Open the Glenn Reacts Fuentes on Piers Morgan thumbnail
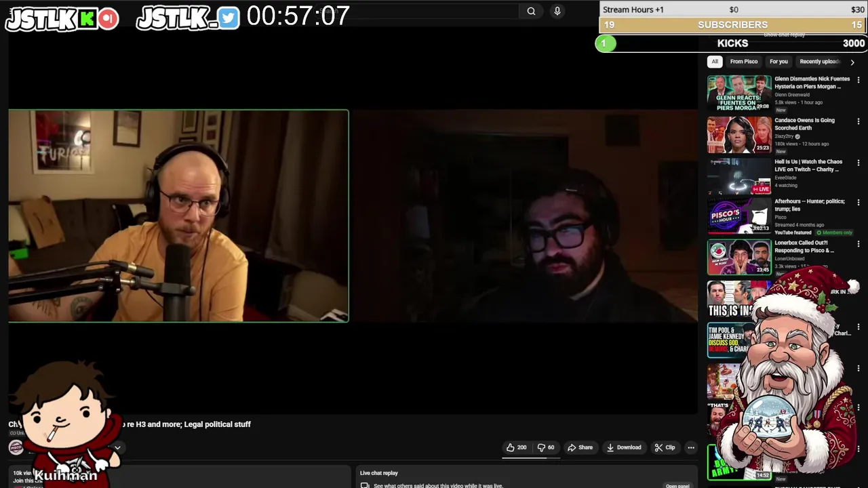868x488 pixels. coord(739,93)
